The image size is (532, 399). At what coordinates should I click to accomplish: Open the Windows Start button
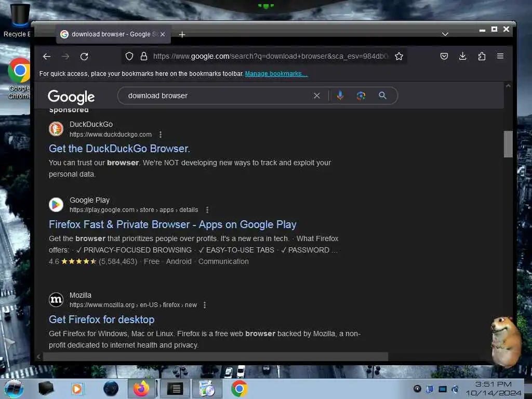14,389
